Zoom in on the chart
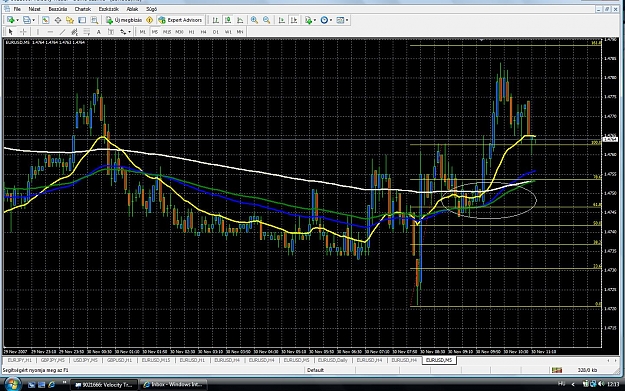 pyautogui.click(x=254, y=20)
